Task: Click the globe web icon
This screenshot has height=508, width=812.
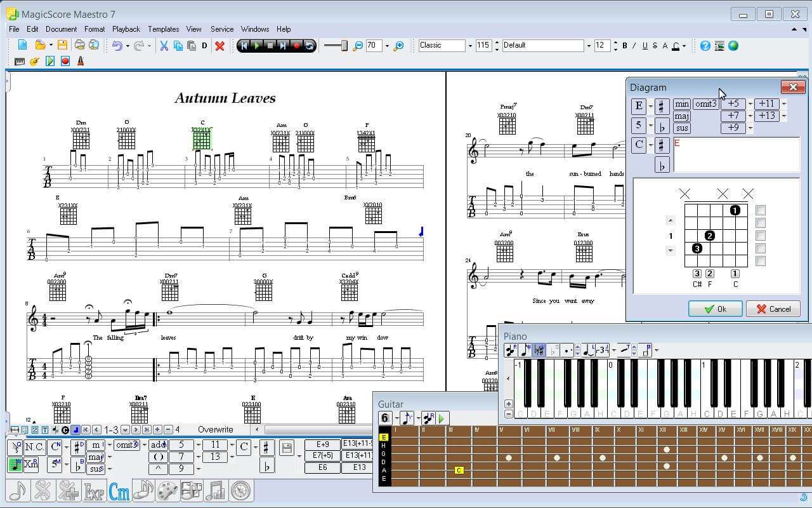Action: pyautogui.click(x=733, y=46)
